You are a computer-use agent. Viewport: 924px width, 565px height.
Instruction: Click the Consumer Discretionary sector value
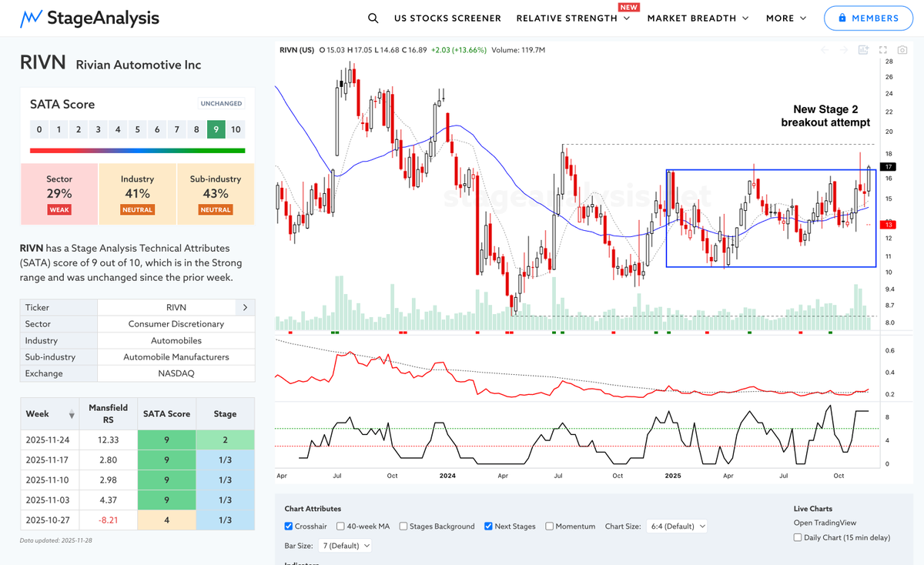pos(176,324)
